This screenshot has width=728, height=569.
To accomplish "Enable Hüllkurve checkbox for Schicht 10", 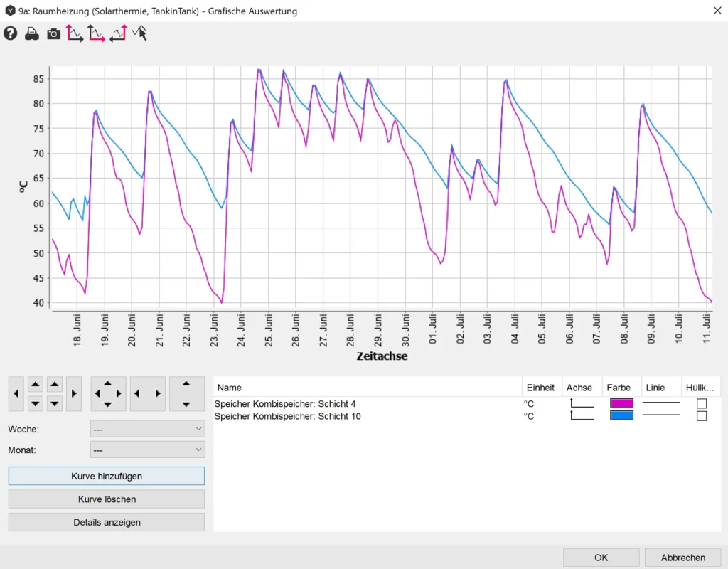I will tap(702, 415).
